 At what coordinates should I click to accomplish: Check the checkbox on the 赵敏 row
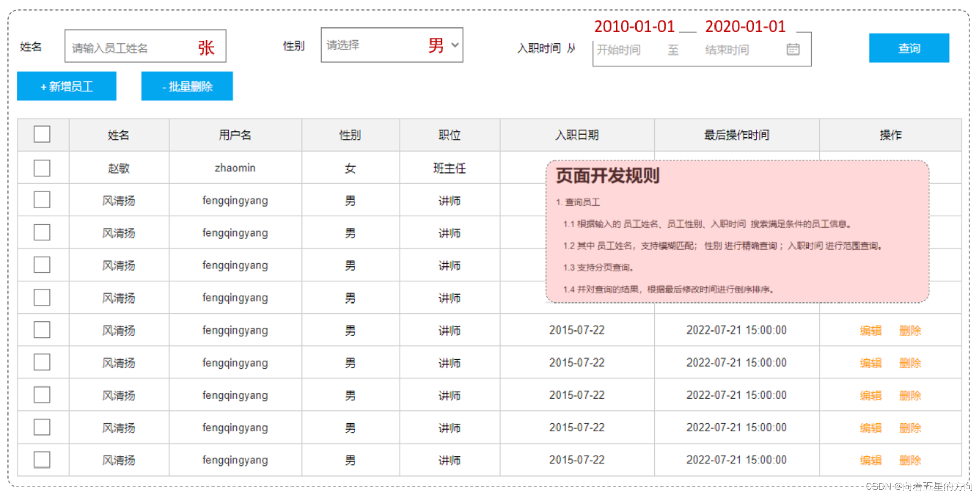pos(42,168)
